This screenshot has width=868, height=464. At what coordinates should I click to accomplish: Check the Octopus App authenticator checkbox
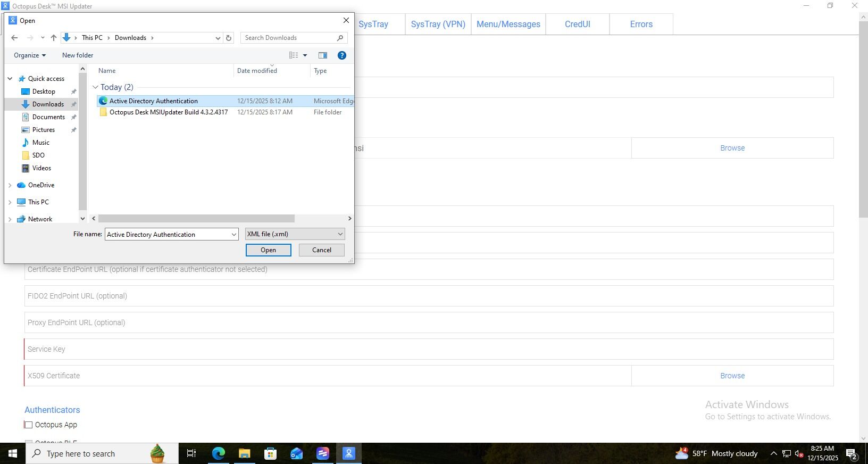29,425
